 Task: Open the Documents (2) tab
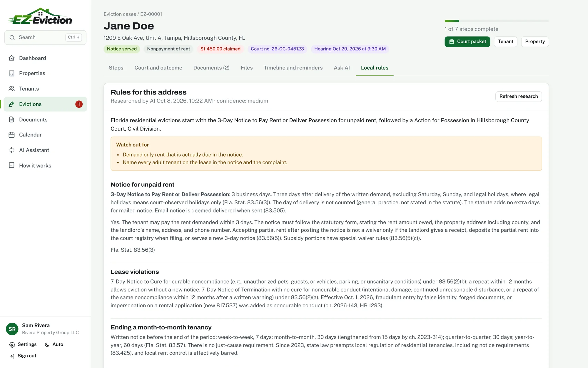(211, 68)
